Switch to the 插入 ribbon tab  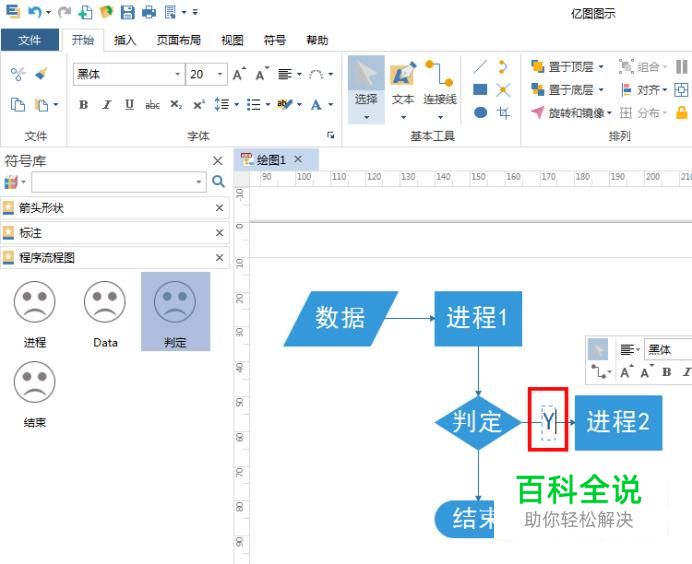125,40
